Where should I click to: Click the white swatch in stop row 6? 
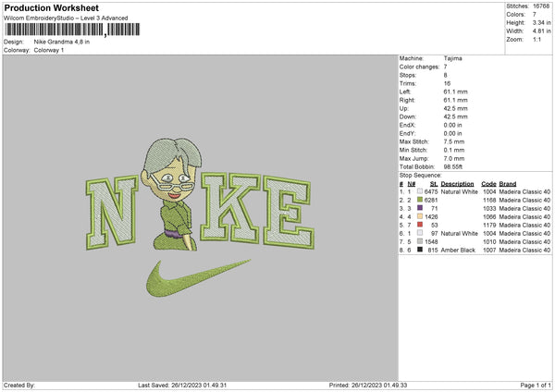click(x=420, y=233)
